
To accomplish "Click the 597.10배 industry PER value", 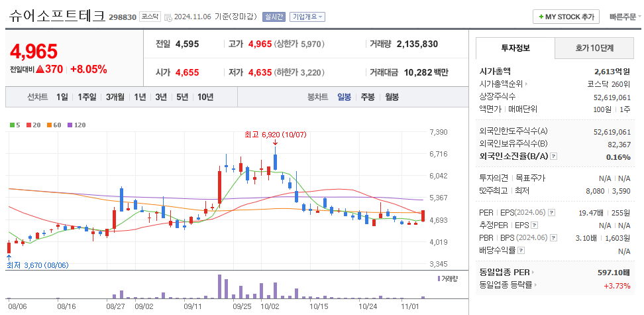I will pyautogui.click(x=614, y=273).
